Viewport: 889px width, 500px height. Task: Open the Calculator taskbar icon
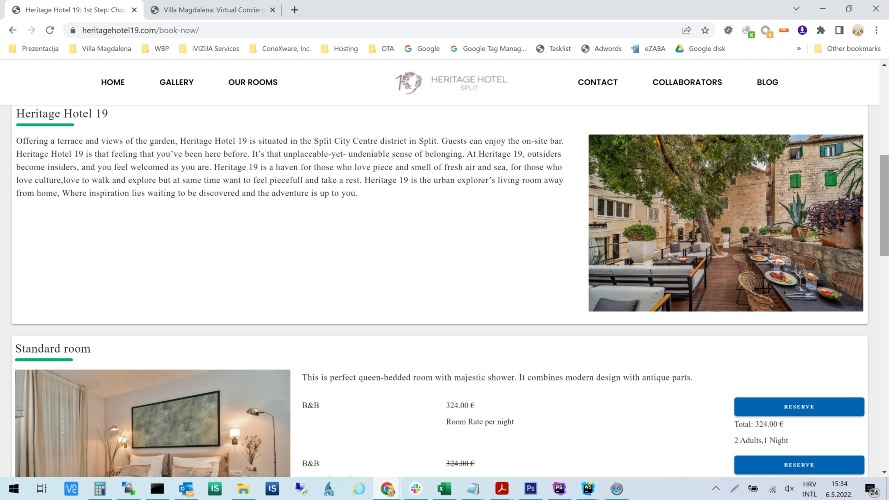tap(100, 489)
